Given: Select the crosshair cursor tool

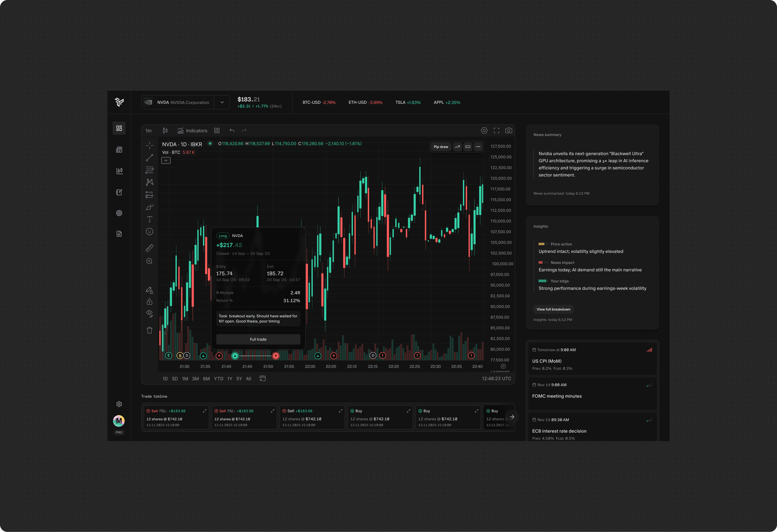Looking at the screenshot, I should point(150,145).
